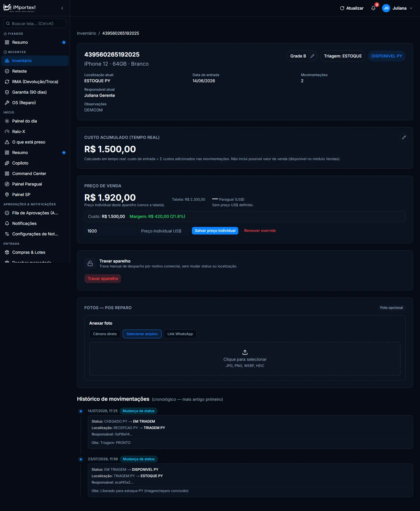Click the warning triangle icon for O que está preso
Screen dimensions: 420x511
pyautogui.click(x=7, y=142)
